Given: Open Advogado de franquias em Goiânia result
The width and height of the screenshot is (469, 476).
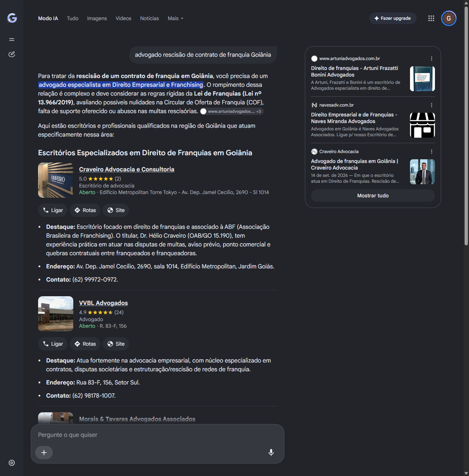Looking at the screenshot, I should 354,164.
